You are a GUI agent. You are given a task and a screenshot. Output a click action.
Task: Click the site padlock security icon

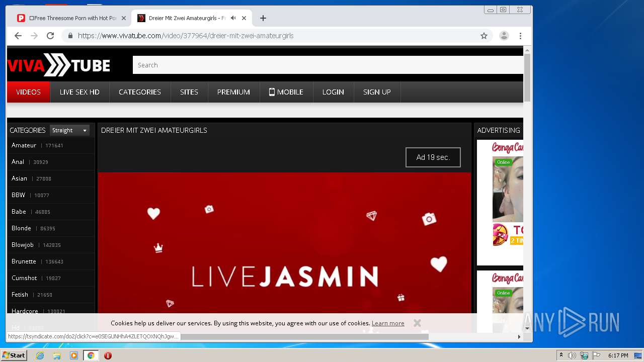[70, 36]
